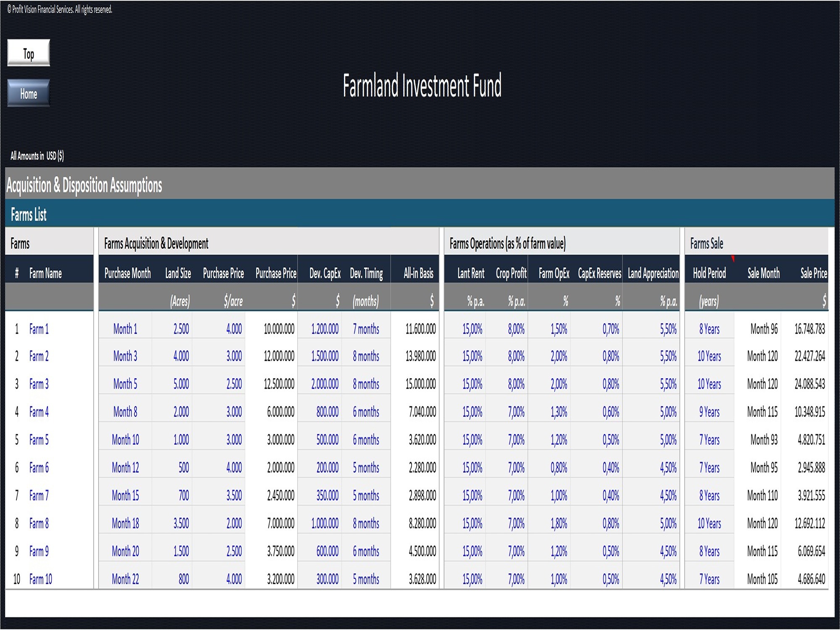Click Farm 8 dev timing '8 months'
840x630 pixels.
coord(366,523)
